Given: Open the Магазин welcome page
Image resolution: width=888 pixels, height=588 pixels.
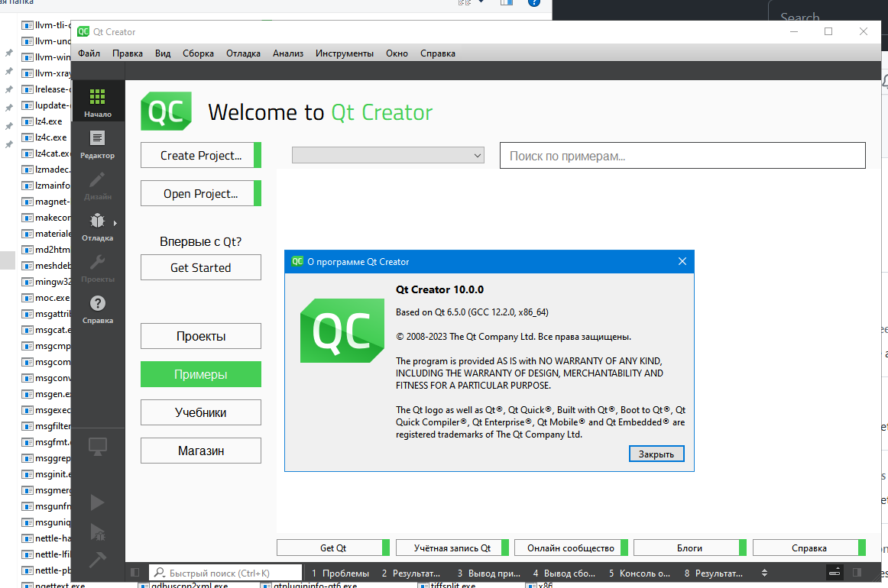Looking at the screenshot, I should point(201,451).
